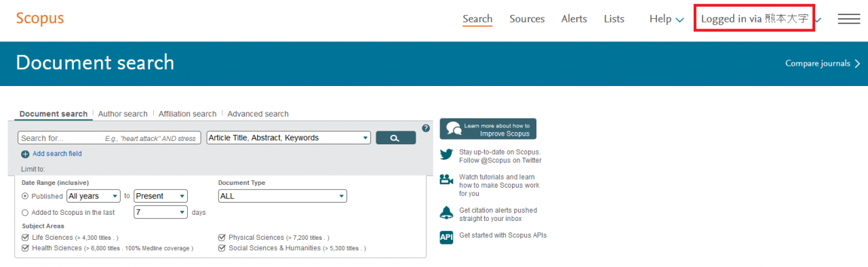868x267 pixels.
Task: Click the Document search page heading
Action: [95, 62]
